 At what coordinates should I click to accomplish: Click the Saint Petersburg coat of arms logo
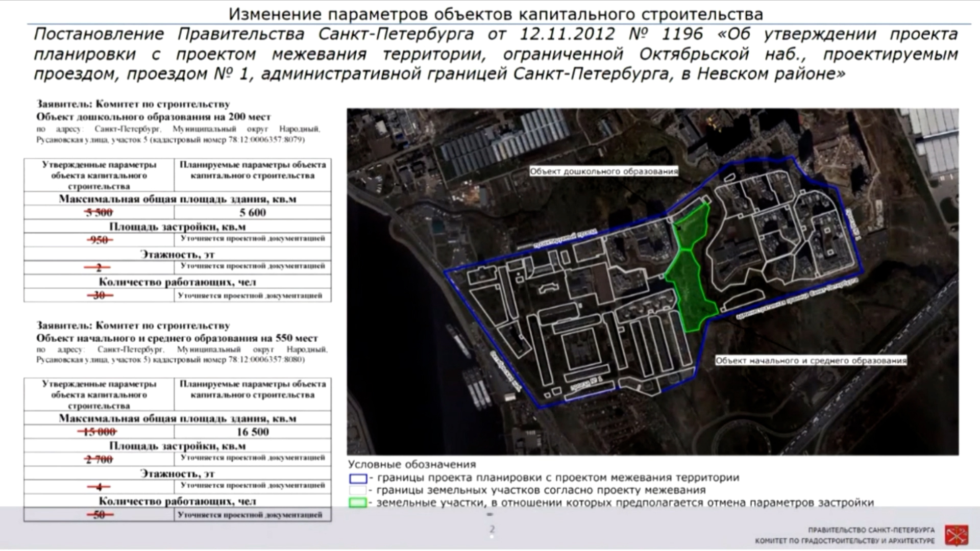956,535
